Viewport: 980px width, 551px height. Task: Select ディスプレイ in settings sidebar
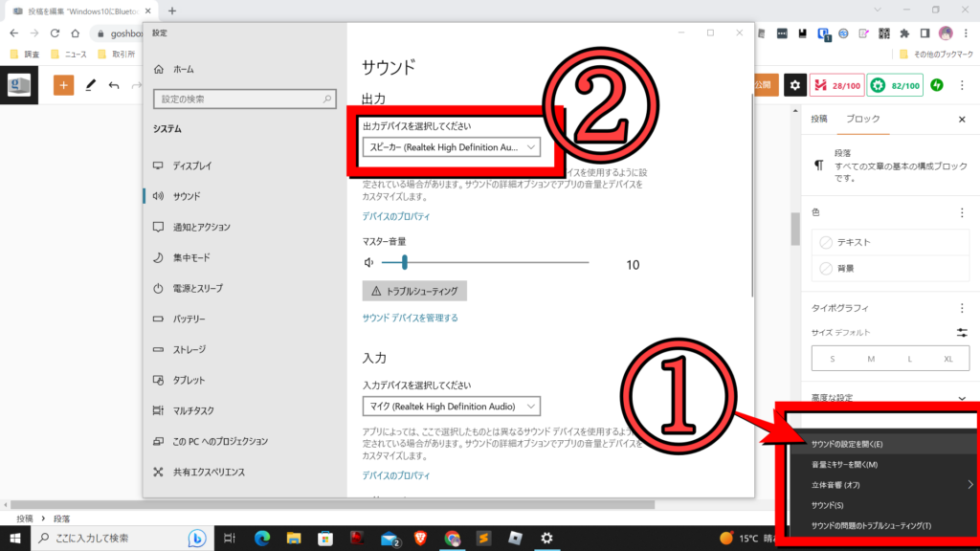[x=191, y=165]
